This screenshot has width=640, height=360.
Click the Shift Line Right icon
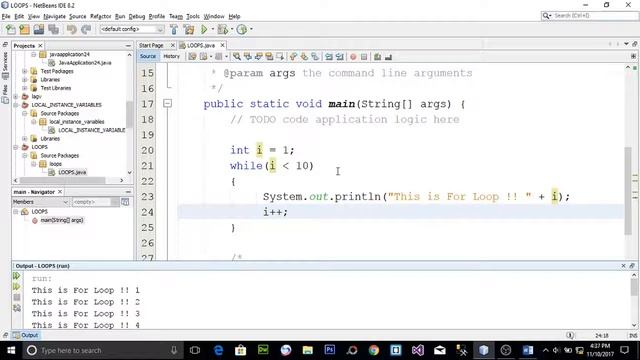click(339, 57)
